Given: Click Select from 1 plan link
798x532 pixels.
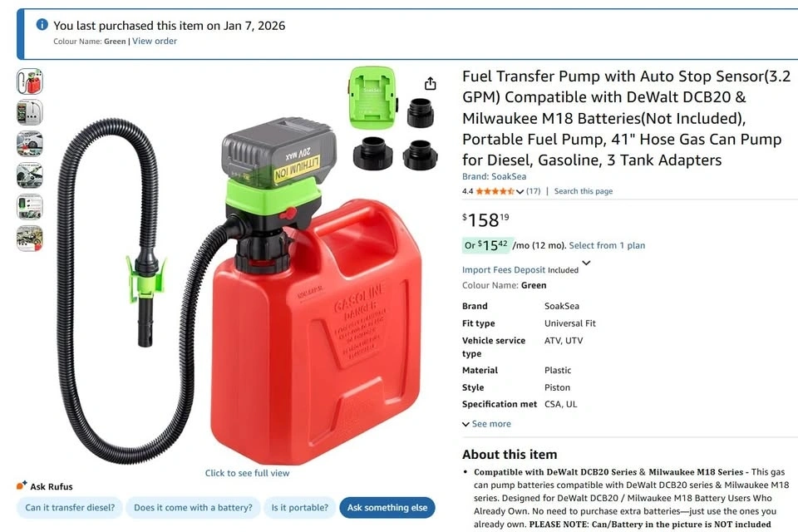Looking at the screenshot, I should (607, 245).
